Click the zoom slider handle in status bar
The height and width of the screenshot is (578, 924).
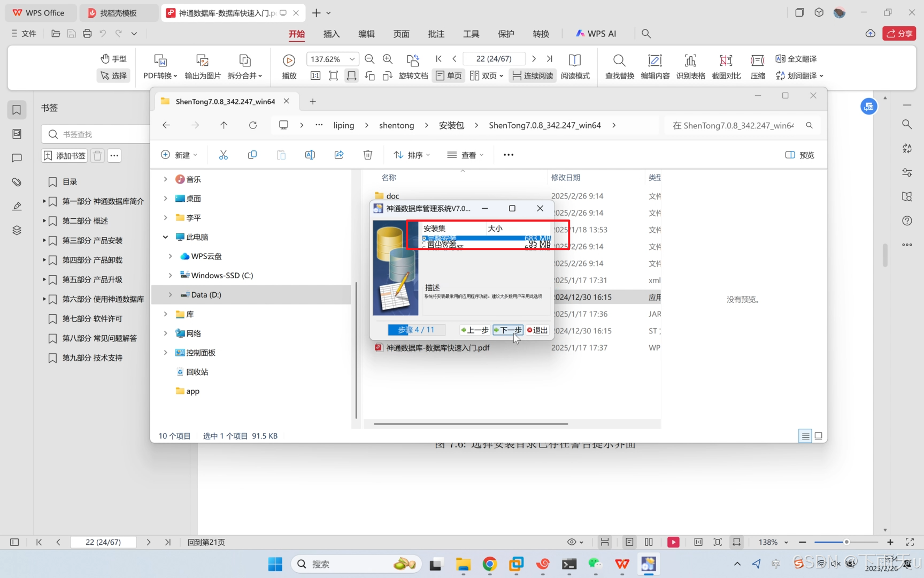tap(846, 542)
